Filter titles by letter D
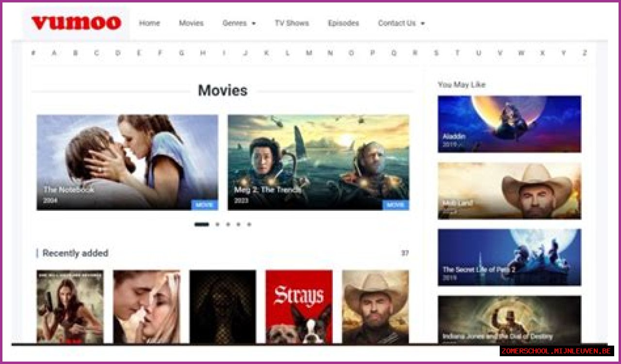 (x=118, y=53)
